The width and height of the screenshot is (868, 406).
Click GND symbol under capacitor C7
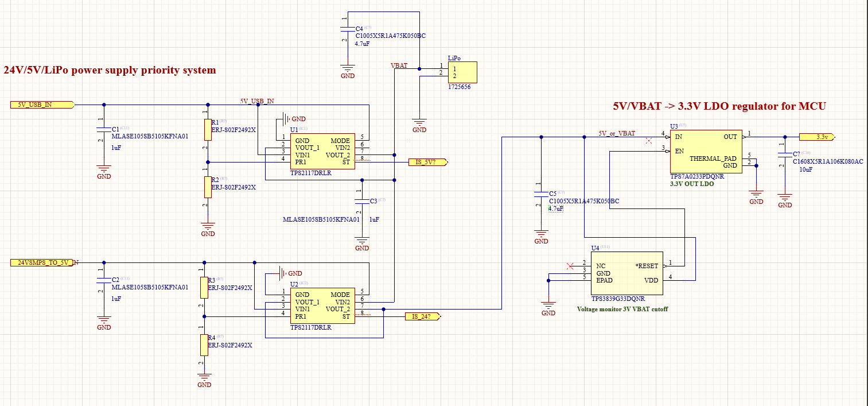785,199
